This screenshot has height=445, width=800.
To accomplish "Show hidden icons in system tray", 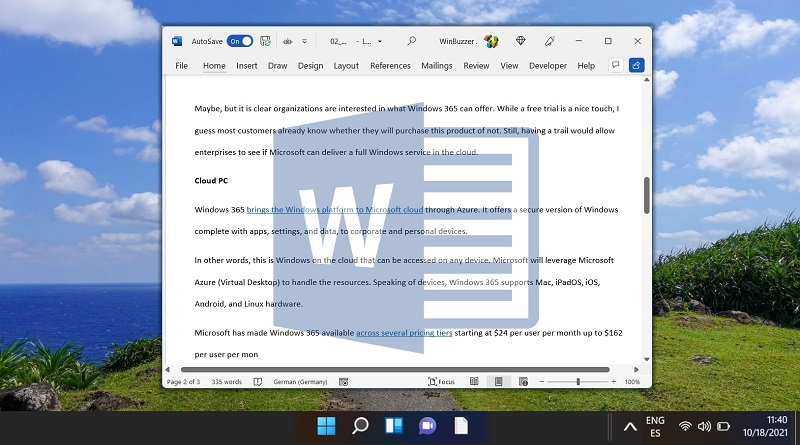I will point(630,426).
